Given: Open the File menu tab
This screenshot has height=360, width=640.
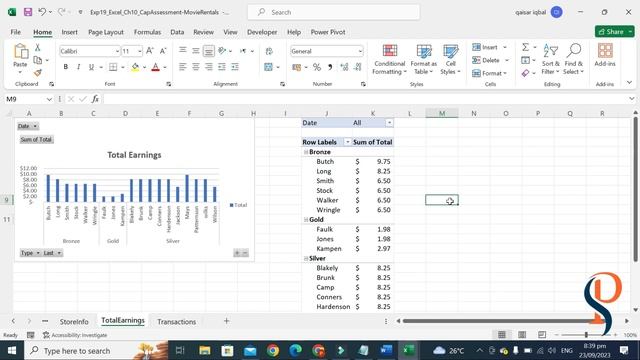Looking at the screenshot, I should [16, 32].
